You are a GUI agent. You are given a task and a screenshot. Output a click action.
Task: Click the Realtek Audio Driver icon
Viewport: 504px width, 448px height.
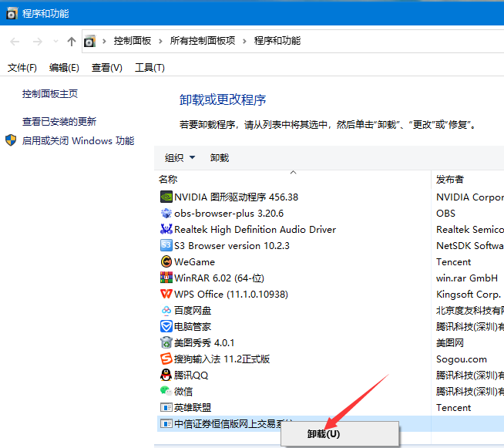[166, 229]
